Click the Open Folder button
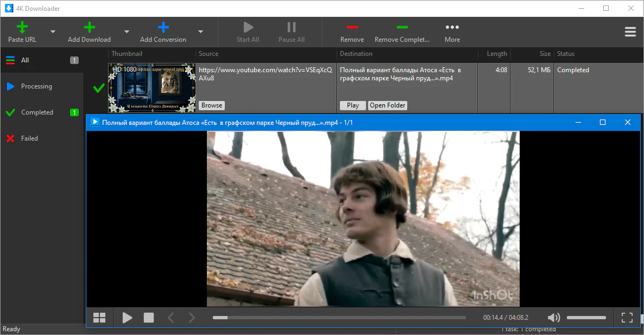Viewport: 644px width, 335px height. coord(387,105)
